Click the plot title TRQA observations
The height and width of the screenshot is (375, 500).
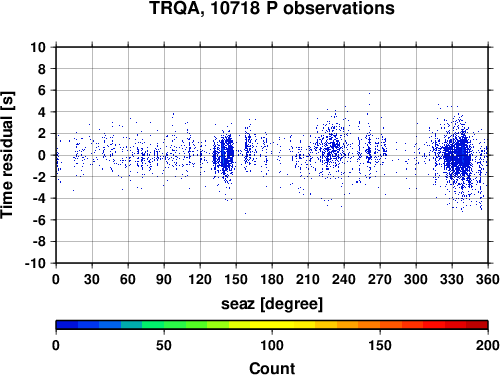coord(272,8)
